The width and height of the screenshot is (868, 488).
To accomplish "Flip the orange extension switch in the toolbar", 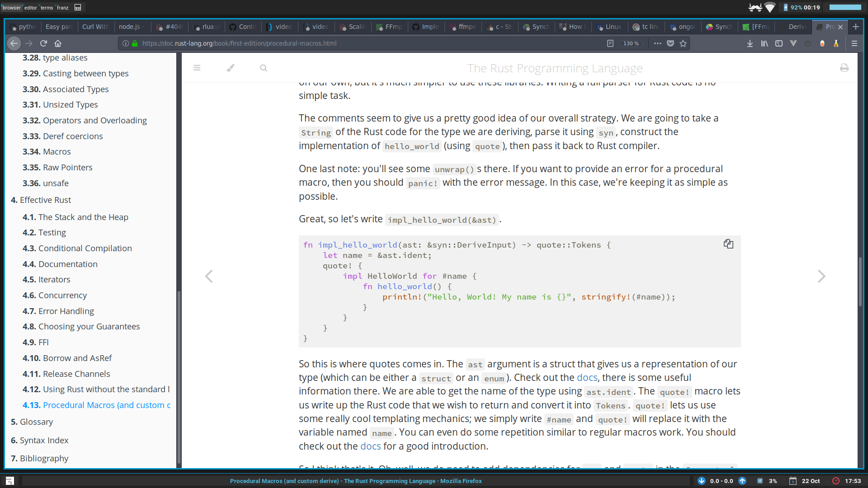I will 822,43.
